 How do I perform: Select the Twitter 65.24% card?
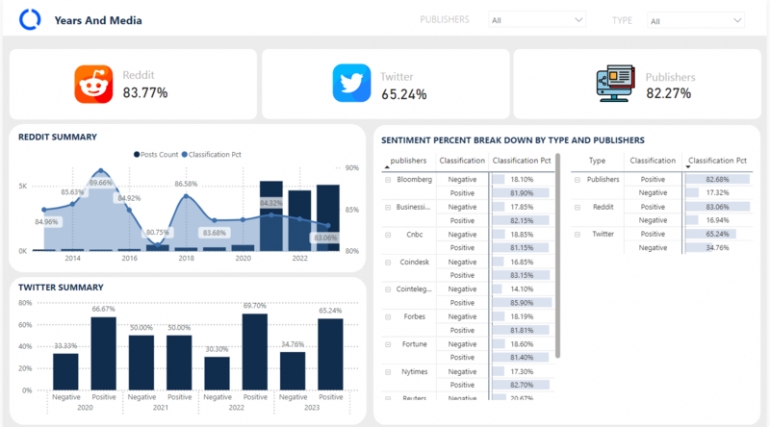[385, 84]
